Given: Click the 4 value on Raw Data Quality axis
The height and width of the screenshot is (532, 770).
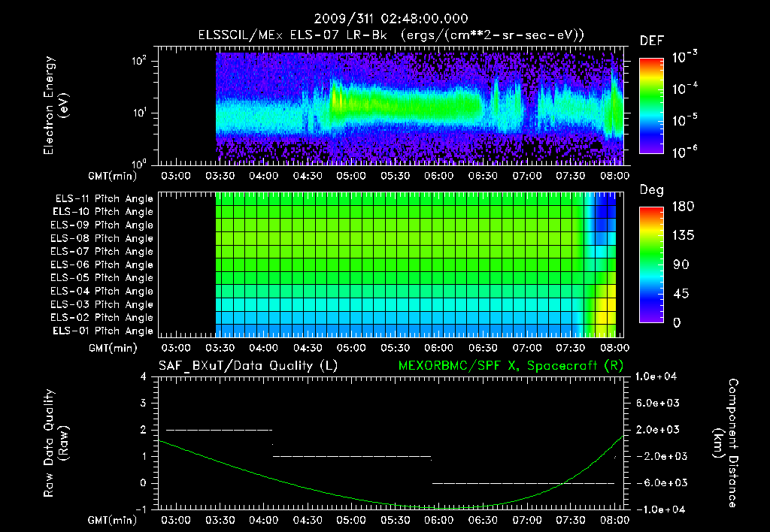Looking at the screenshot, I should [144, 376].
